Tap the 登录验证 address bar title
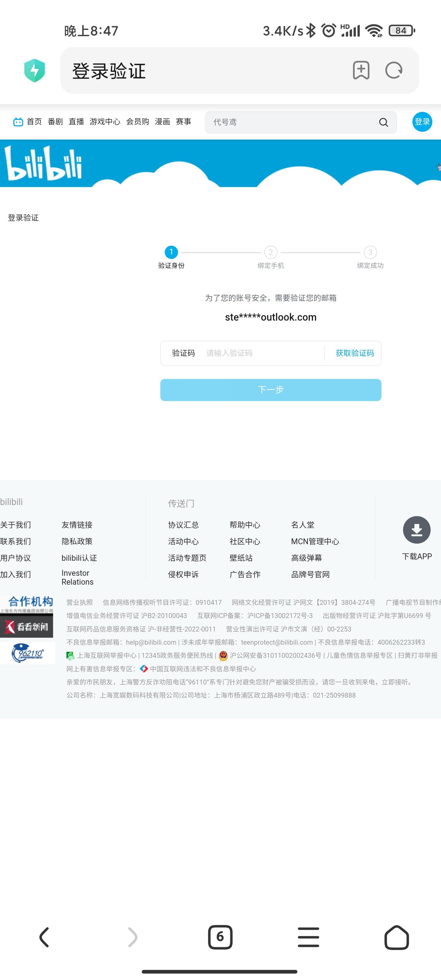This screenshot has height=980, width=441. click(109, 71)
